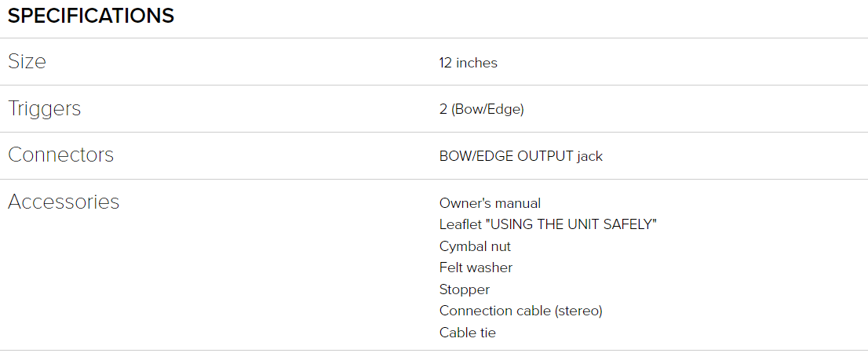The image size is (868, 353).
Task: Click the Felt washer entry
Action: (476, 267)
